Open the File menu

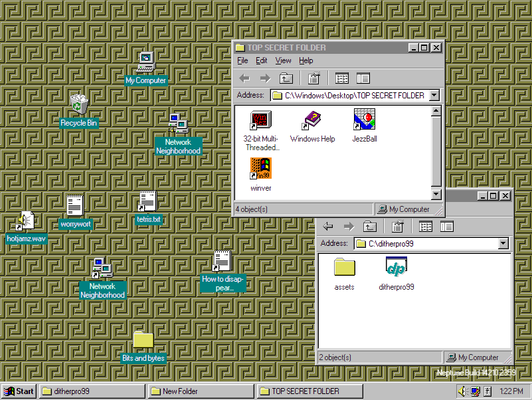coord(242,60)
